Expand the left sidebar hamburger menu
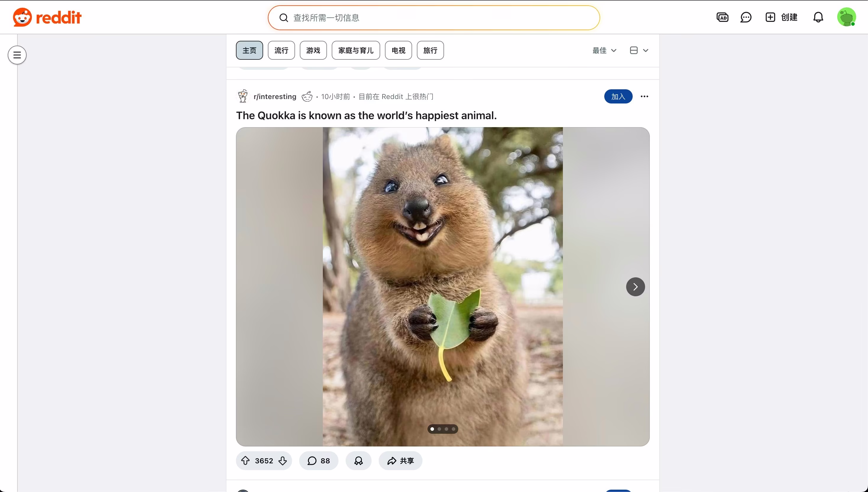The image size is (868, 492). [x=17, y=55]
